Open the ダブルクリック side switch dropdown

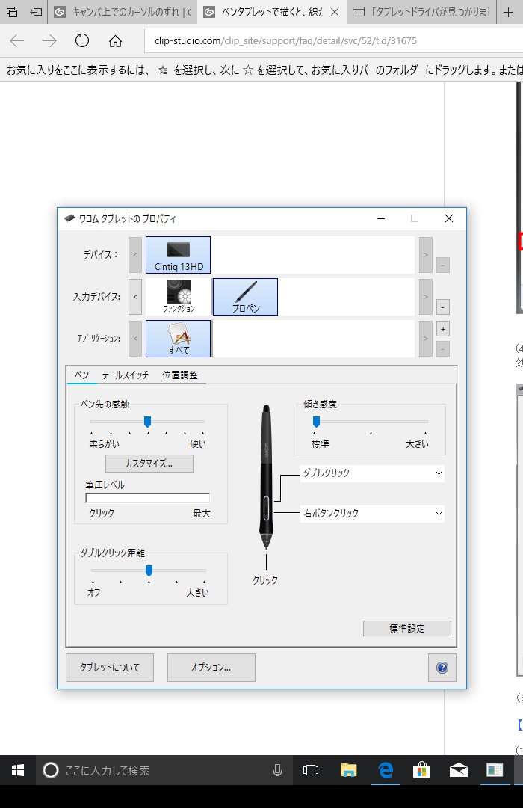(372, 473)
